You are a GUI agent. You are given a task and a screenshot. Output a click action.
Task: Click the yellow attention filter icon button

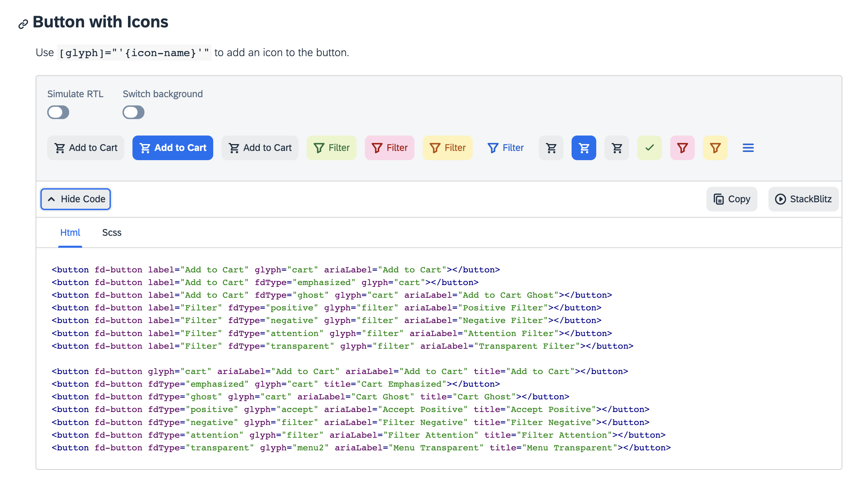pos(715,147)
